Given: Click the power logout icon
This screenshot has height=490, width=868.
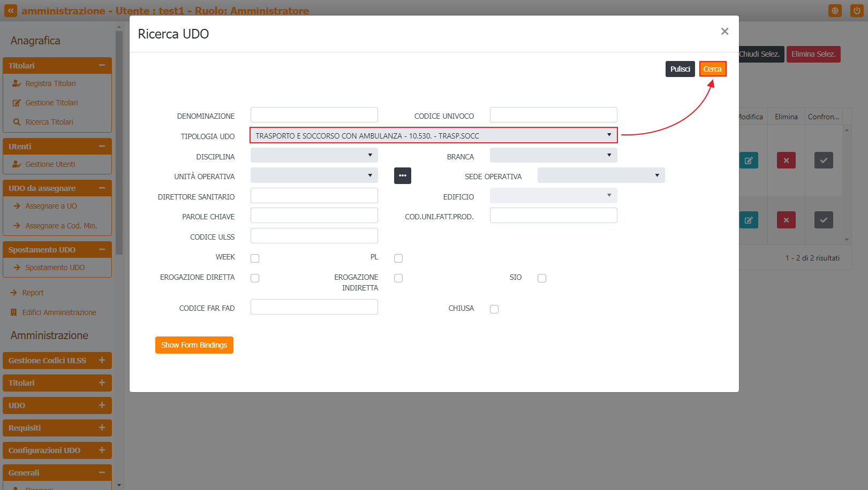Looking at the screenshot, I should [x=856, y=11].
